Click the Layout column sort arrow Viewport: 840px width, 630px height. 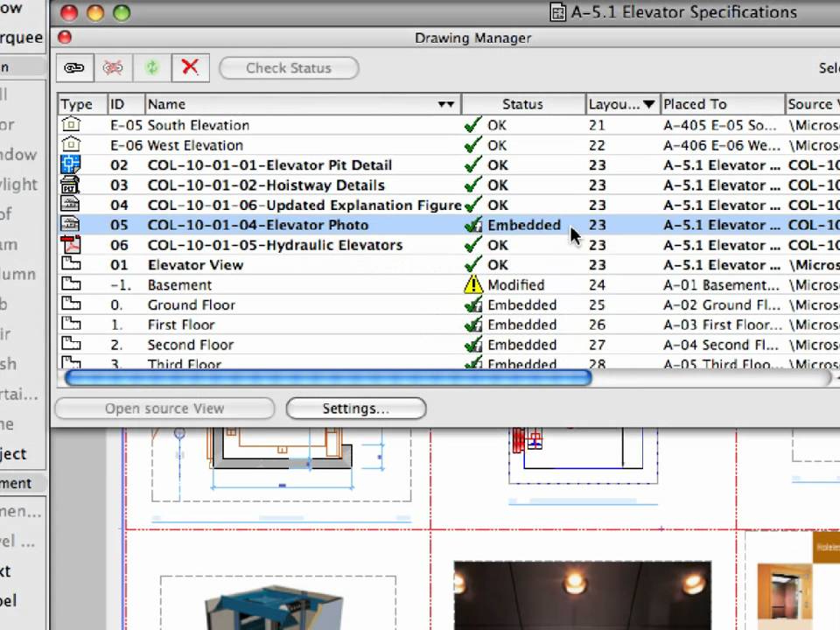pos(648,104)
